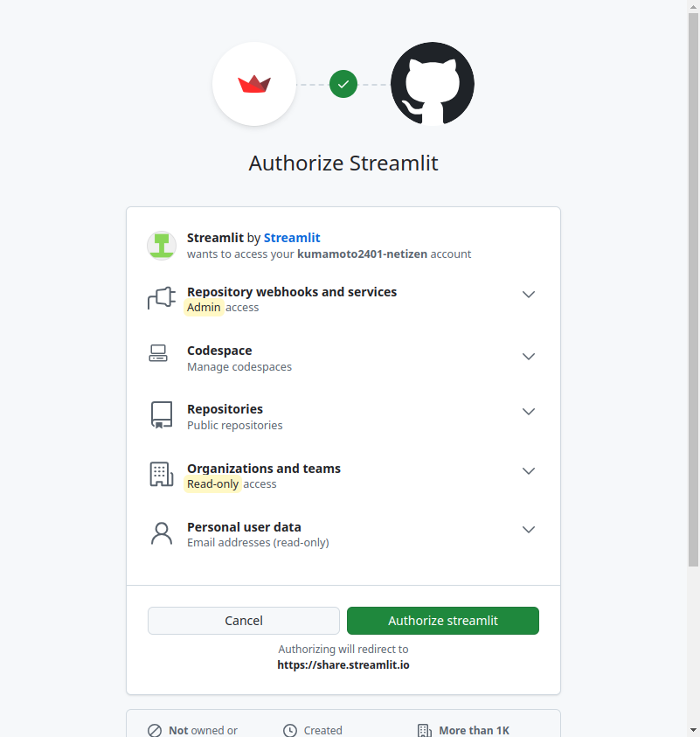The height and width of the screenshot is (737, 700).
Task: Expand the Repositories permission chevron
Action: pyautogui.click(x=528, y=412)
